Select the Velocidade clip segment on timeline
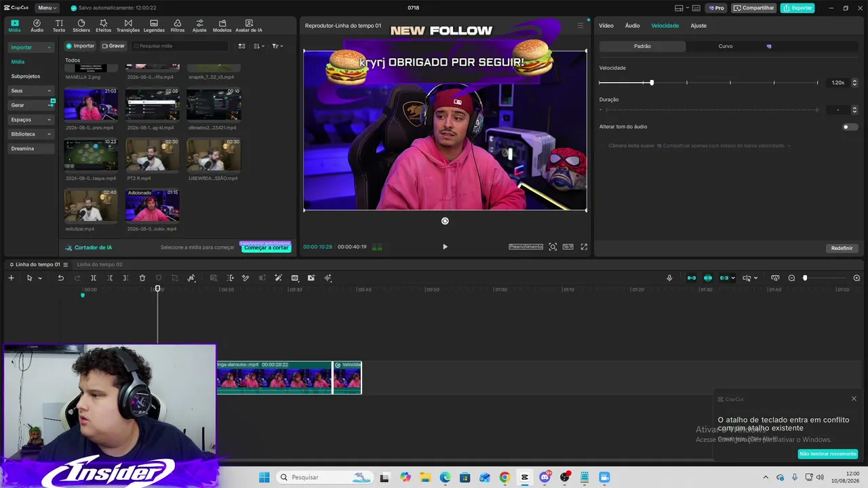The image size is (868, 488). 347,378
